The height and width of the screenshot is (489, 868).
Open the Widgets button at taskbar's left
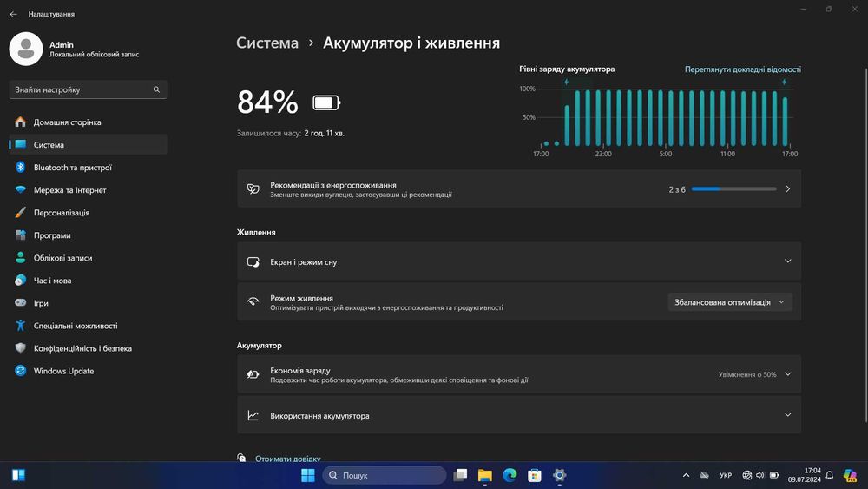click(18, 475)
